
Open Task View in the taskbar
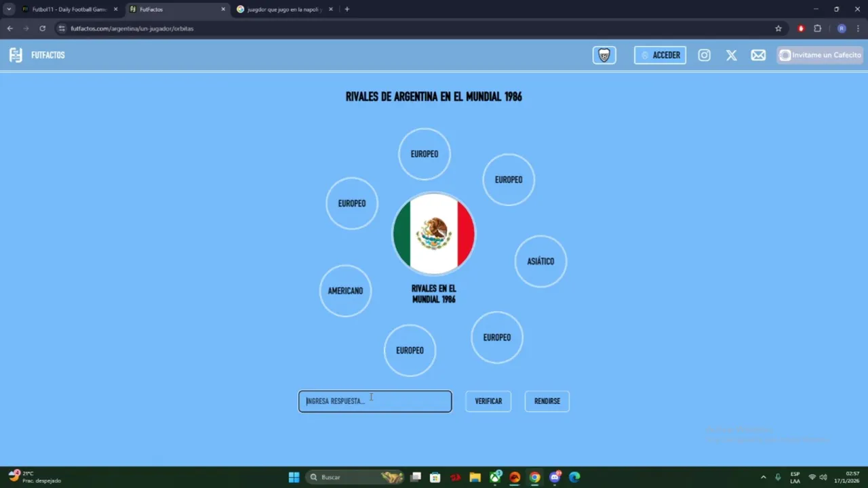click(416, 477)
